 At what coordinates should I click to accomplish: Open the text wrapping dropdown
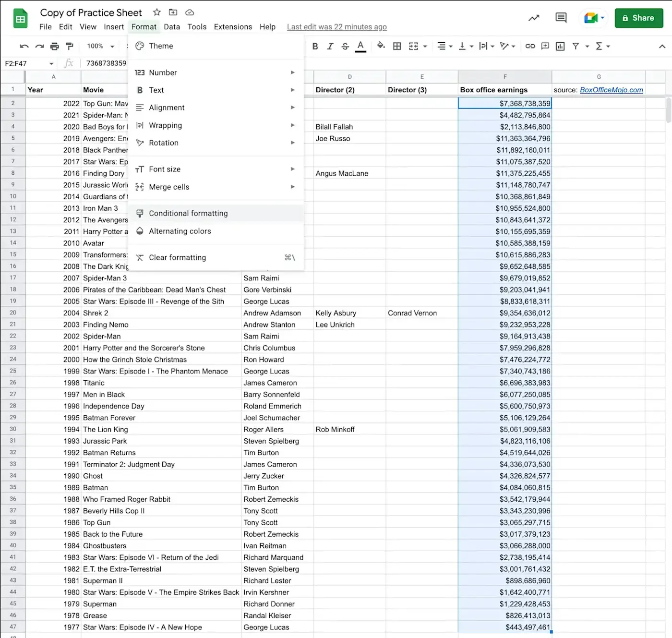tap(487, 46)
